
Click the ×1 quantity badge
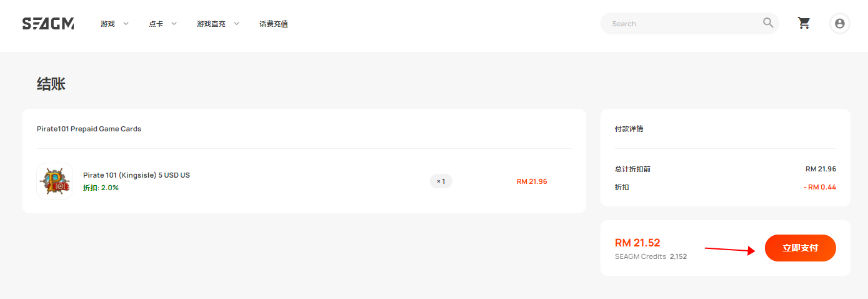(441, 181)
